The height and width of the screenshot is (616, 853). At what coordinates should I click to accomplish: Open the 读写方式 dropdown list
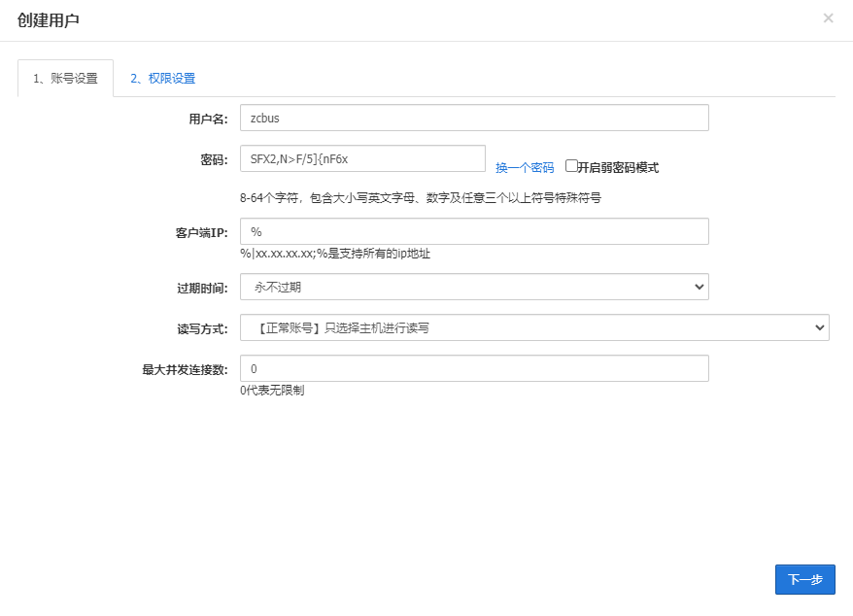coord(534,327)
